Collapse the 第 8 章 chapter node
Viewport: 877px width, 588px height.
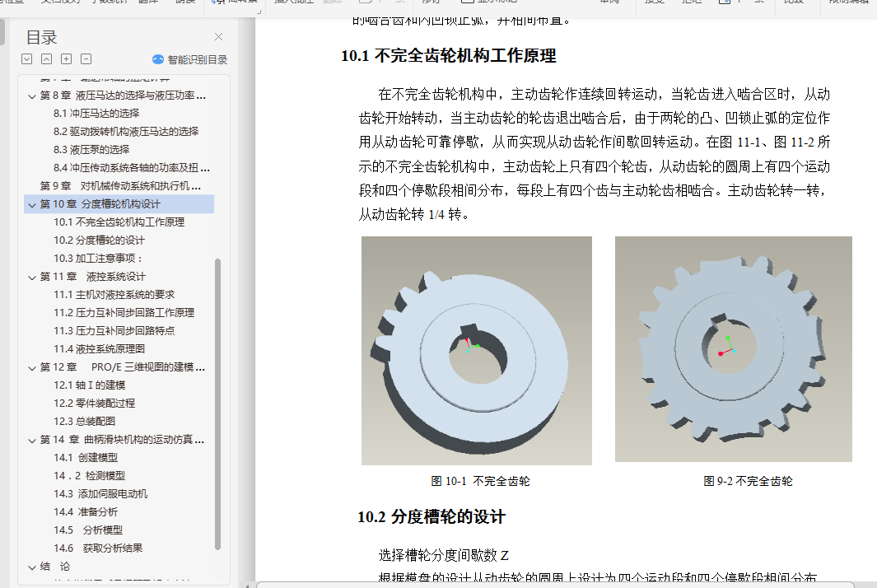32,96
